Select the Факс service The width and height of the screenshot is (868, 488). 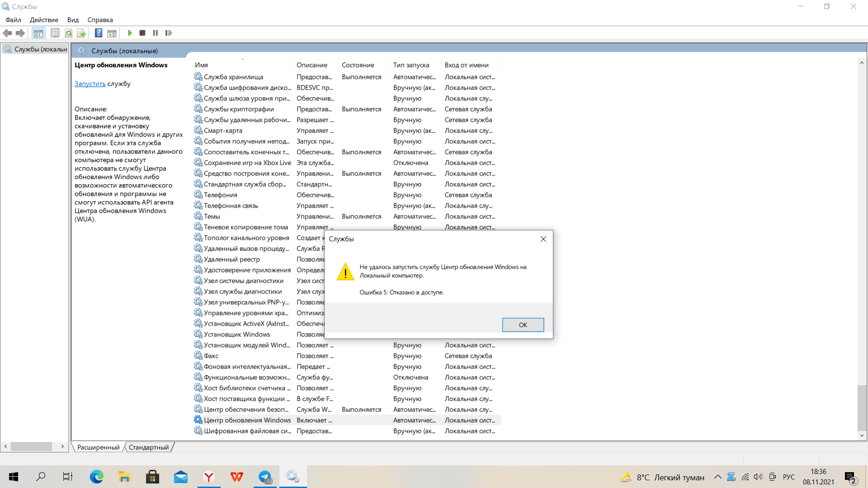(x=347, y=356)
